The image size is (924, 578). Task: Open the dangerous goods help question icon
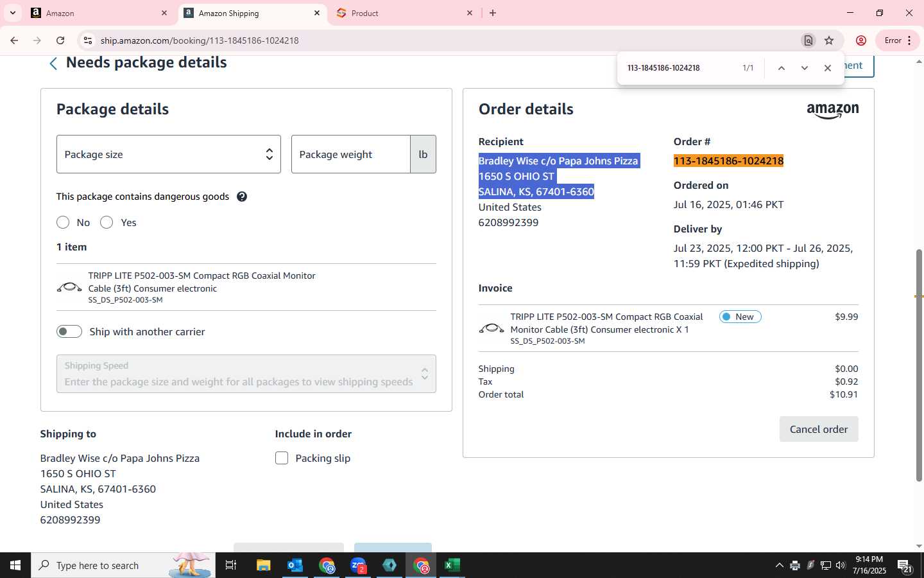[x=242, y=197]
